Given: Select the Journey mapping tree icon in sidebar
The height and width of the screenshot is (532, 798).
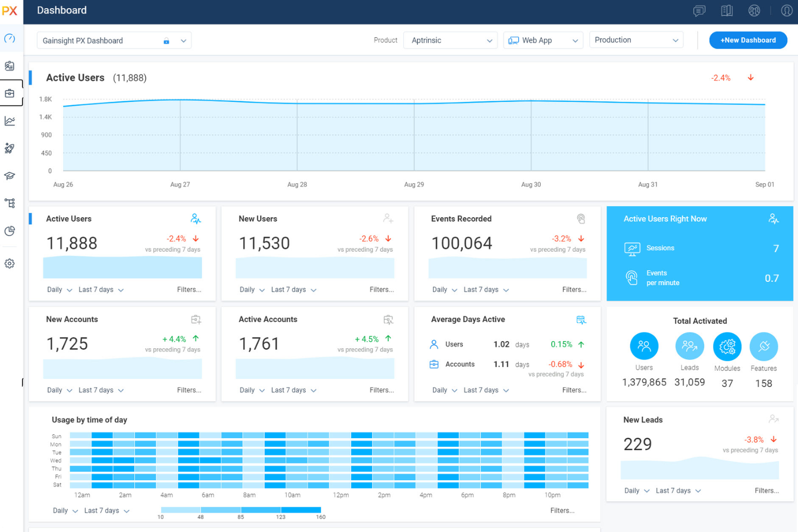Looking at the screenshot, I should coord(10,203).
